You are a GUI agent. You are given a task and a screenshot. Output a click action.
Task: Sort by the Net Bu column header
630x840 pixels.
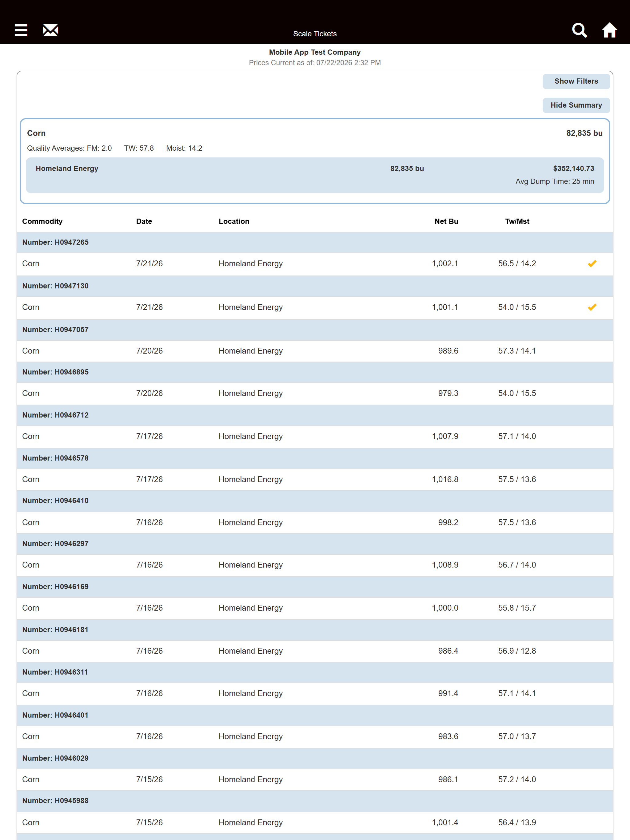click(x=446, y=221)
